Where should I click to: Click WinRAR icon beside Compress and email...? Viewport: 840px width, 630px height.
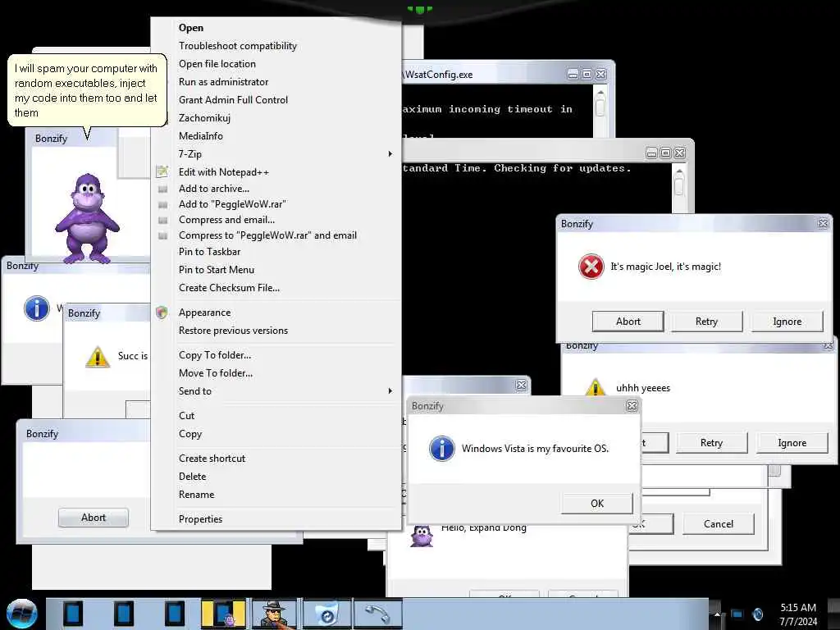163,220
